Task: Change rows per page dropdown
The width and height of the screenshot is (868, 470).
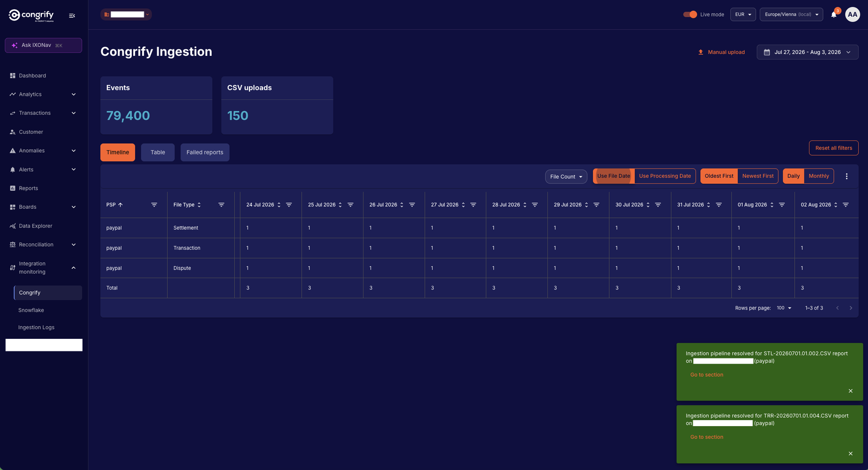Action: 784,308
